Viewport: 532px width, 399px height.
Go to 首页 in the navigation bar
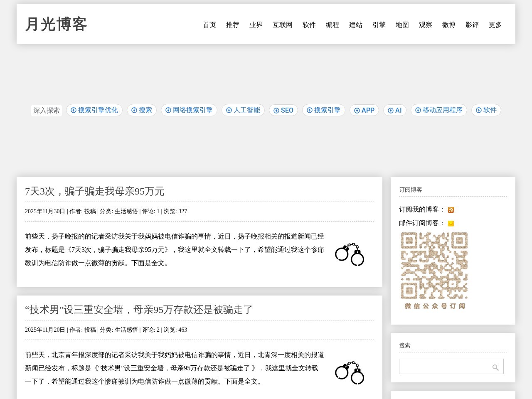point(209,25)
